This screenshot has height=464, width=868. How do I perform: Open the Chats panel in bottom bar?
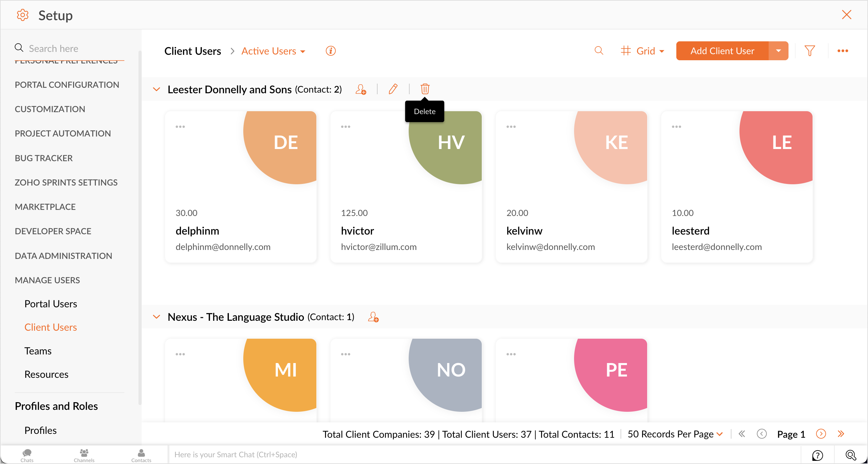pyautogui.click(x=27, y=455)
